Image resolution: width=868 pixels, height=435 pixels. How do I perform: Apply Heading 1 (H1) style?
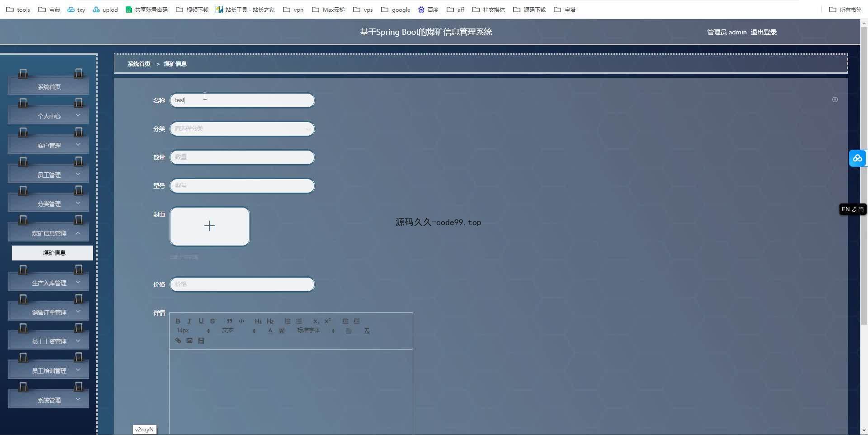(258, 321)
